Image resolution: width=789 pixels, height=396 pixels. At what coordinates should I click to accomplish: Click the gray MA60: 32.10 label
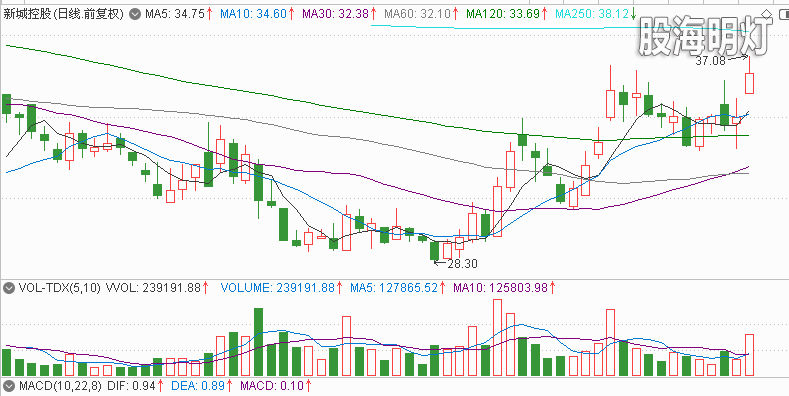tap(422, 14)
